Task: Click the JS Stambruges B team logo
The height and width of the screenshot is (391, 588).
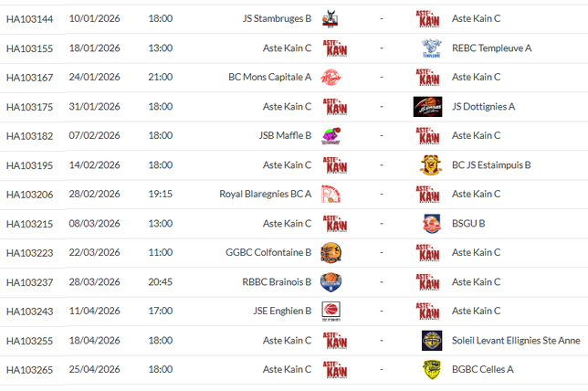Action: [x=331, y=18]
